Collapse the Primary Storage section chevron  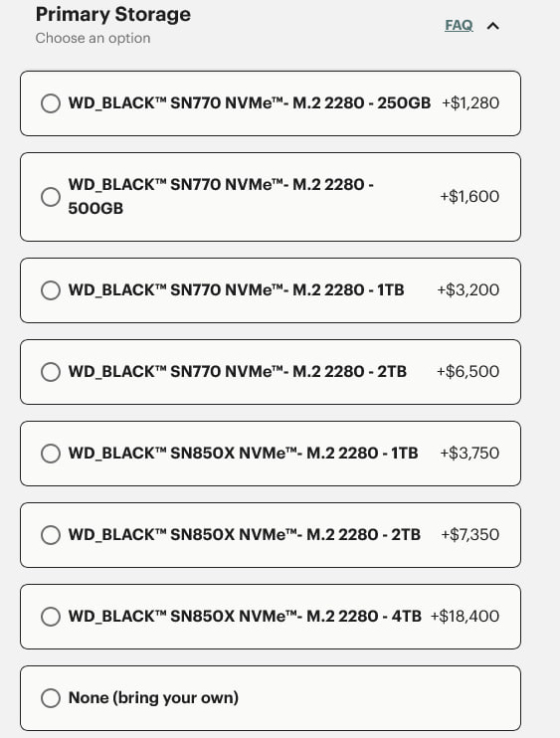[492, 26]
